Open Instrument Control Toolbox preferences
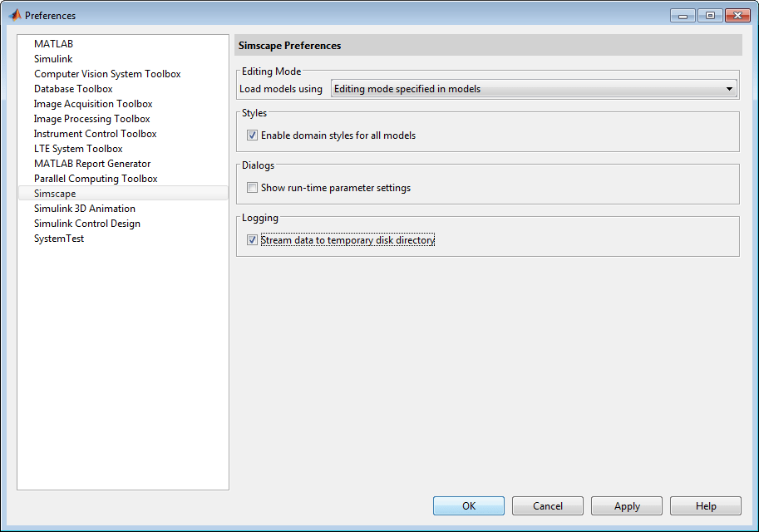The image size is (759, 532). (x=96, y=134)
